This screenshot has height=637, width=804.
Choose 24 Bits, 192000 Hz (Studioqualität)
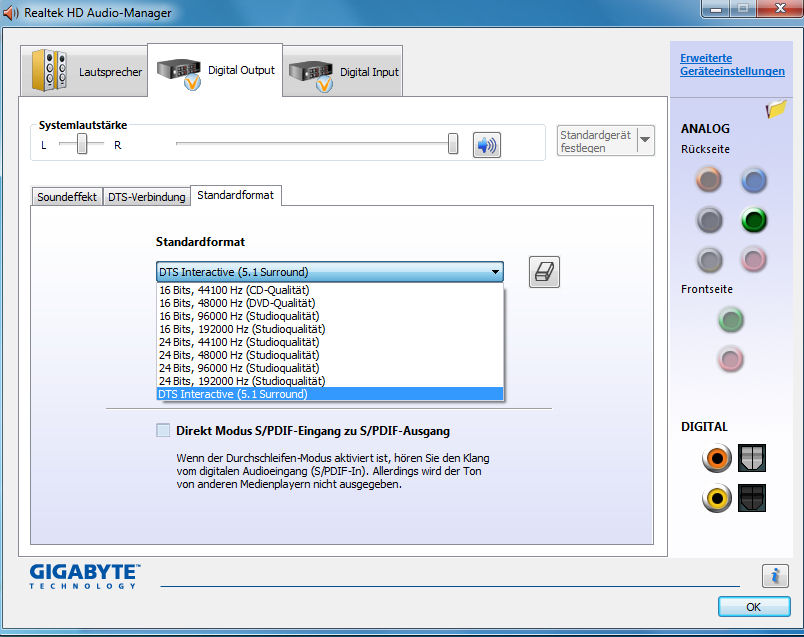coord(330,381)
